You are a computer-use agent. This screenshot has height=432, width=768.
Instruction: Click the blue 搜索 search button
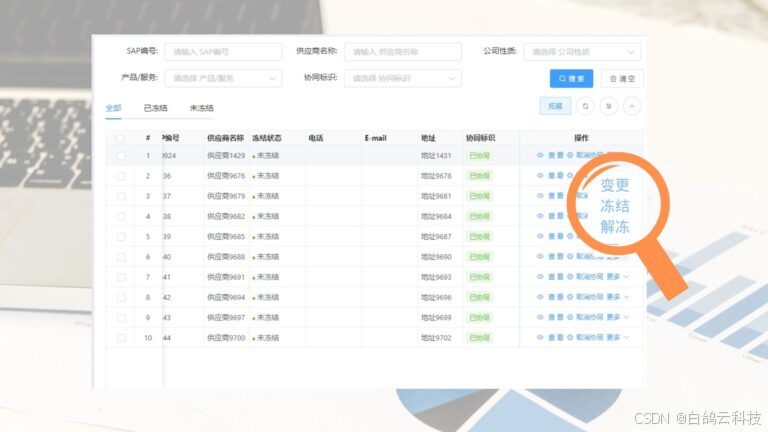(571, 78)
